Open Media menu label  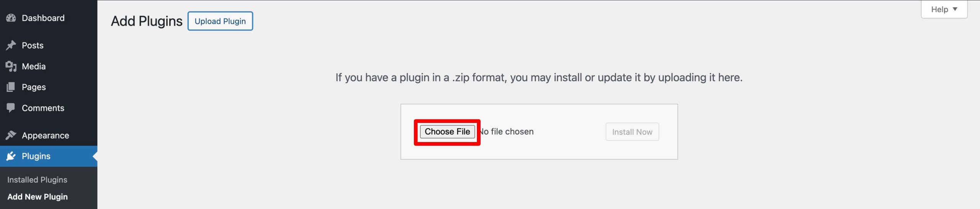[34, 67]
